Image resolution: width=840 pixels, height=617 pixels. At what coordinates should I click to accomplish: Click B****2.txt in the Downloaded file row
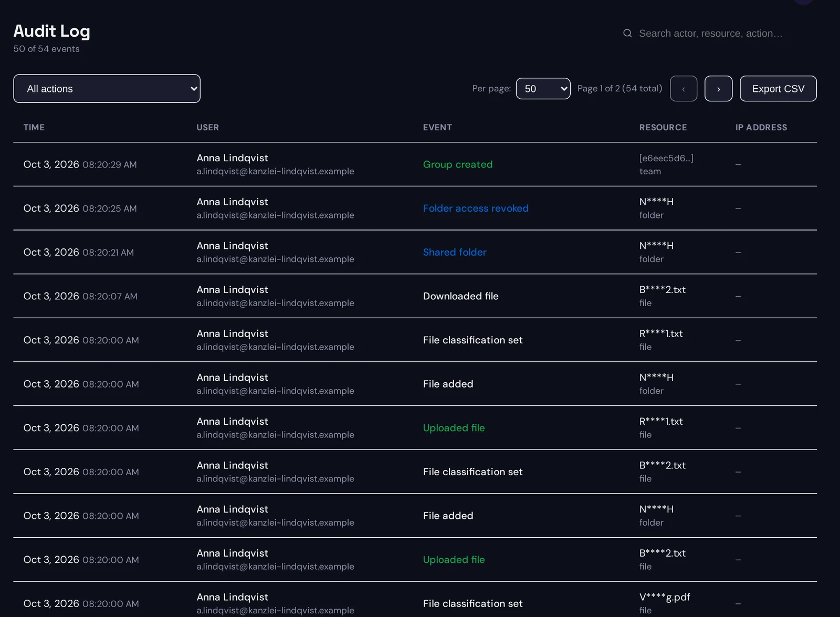663,290
